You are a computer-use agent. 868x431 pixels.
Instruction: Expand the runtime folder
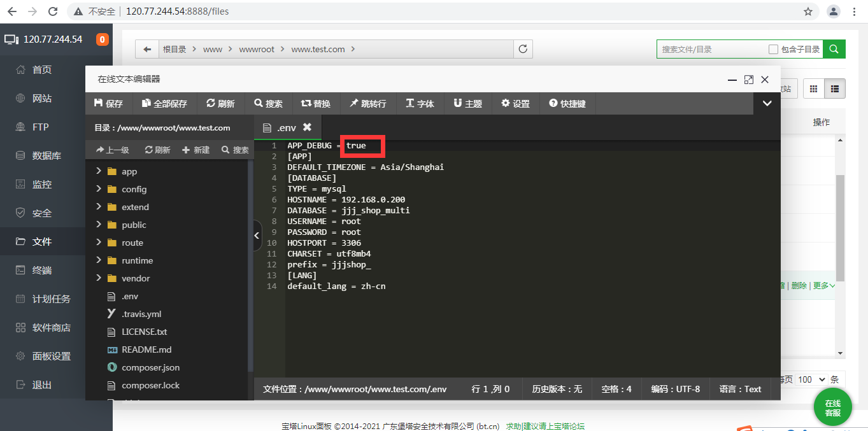[98, 260]
